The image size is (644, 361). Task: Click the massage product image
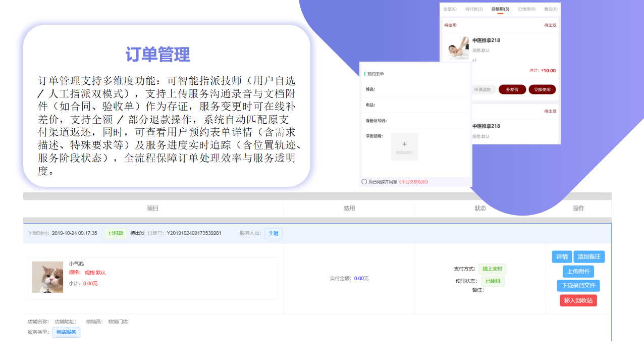click(458, 47)
